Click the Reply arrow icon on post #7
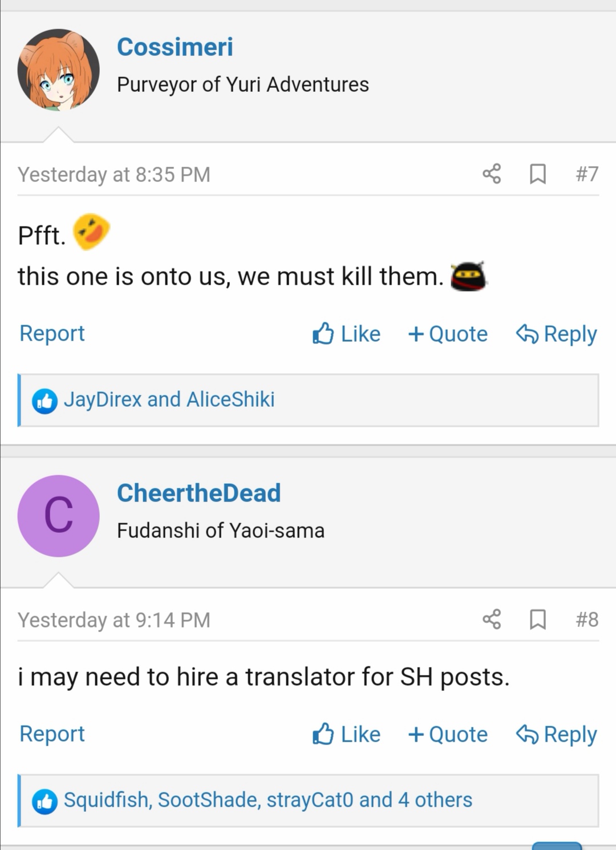The image size is (616, 850). pos(525,334)
